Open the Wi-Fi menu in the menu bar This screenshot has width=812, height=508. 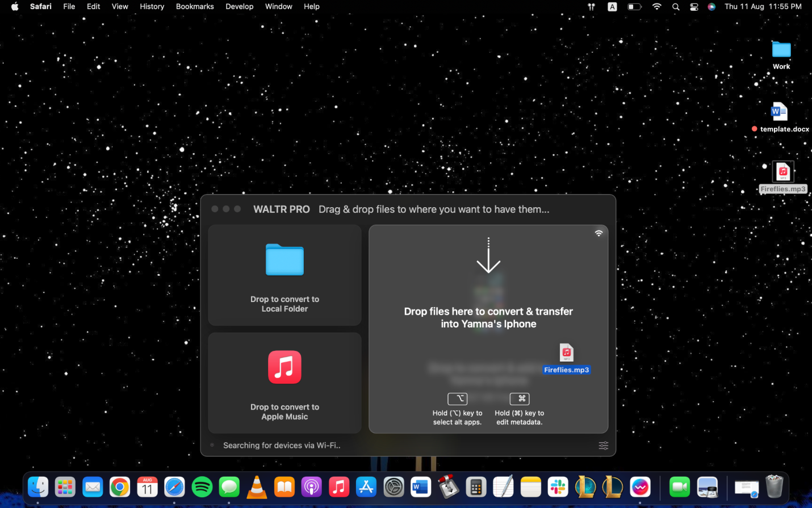tap(657, 7)
